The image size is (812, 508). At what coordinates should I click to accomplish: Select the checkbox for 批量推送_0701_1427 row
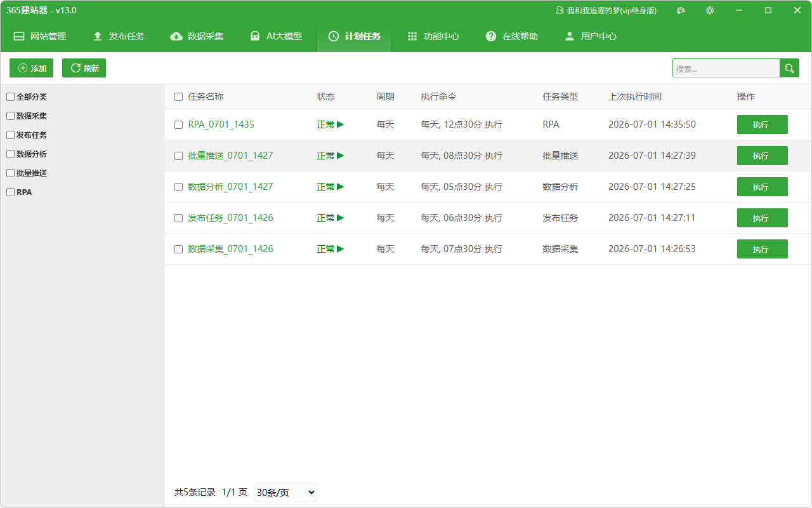click(x=178, y=156)
